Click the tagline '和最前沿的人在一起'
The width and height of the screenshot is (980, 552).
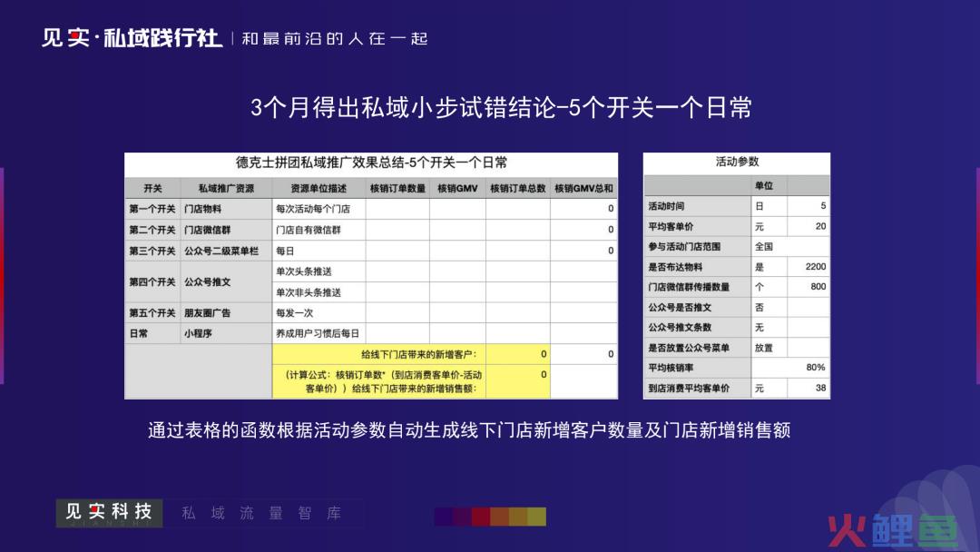pos(334,39)
